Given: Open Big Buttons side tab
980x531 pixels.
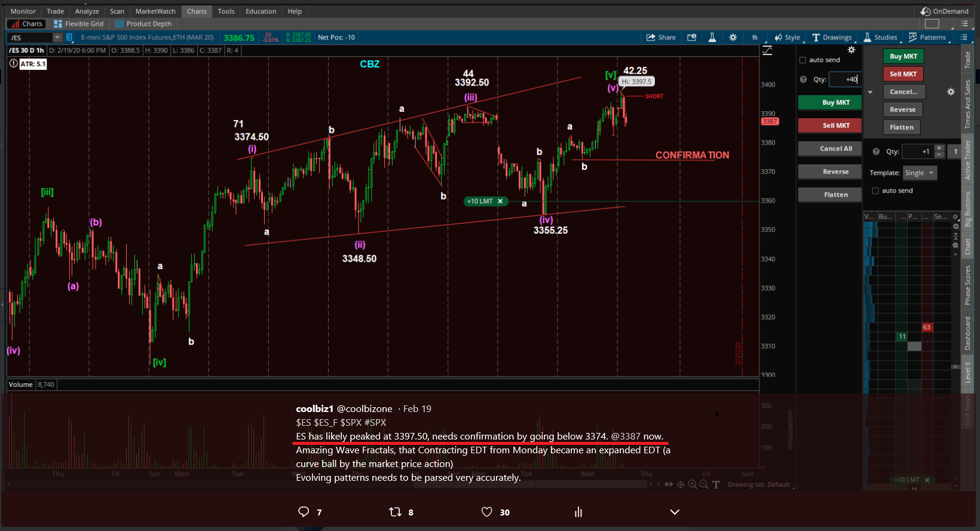Looking at the screenshot, I should [968, 209].
